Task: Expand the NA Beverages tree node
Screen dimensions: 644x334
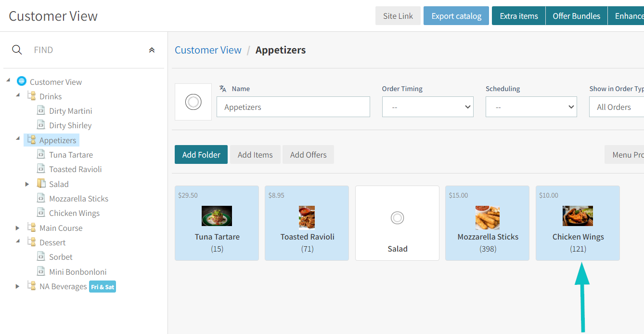Action: click(x=17, y=286)
